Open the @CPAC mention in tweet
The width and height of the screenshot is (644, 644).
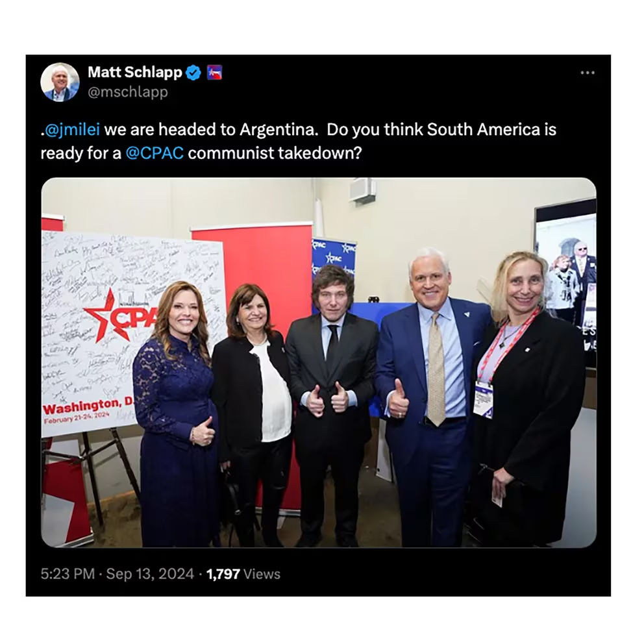[x=155, y=153]
